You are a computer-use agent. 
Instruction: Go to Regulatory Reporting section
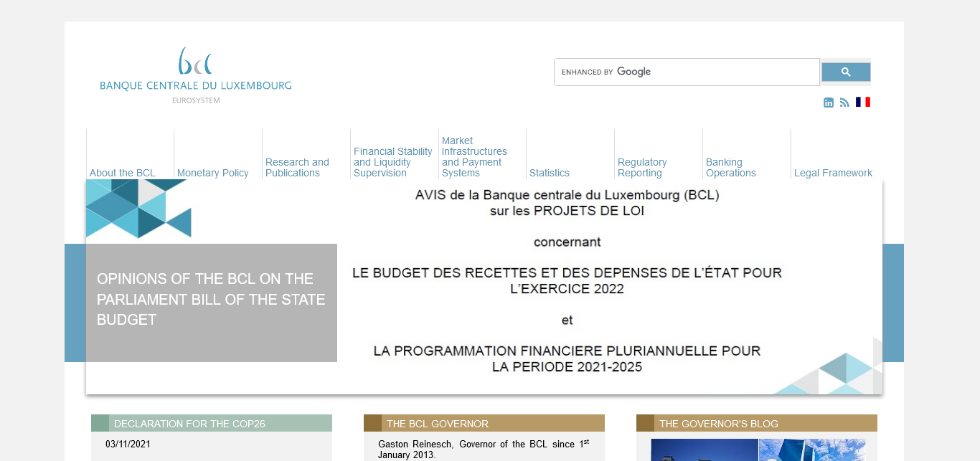pyautogui.click(x=642, y=168)
